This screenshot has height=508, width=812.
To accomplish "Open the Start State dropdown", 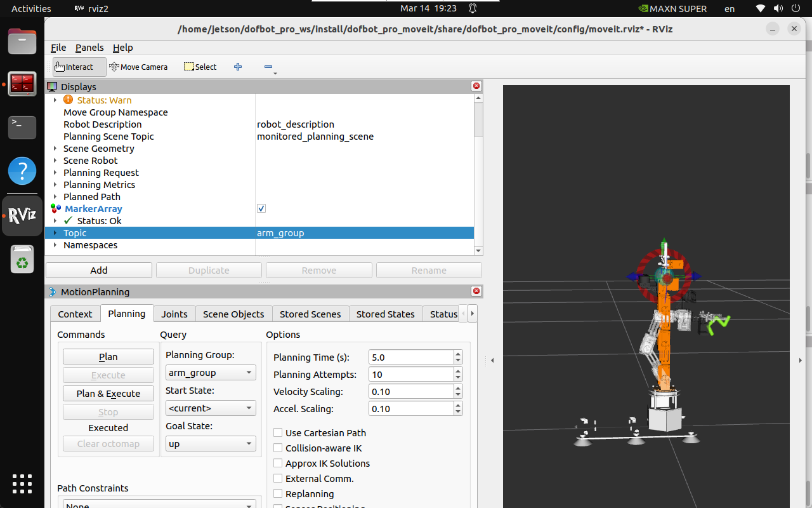I will 211,408.
